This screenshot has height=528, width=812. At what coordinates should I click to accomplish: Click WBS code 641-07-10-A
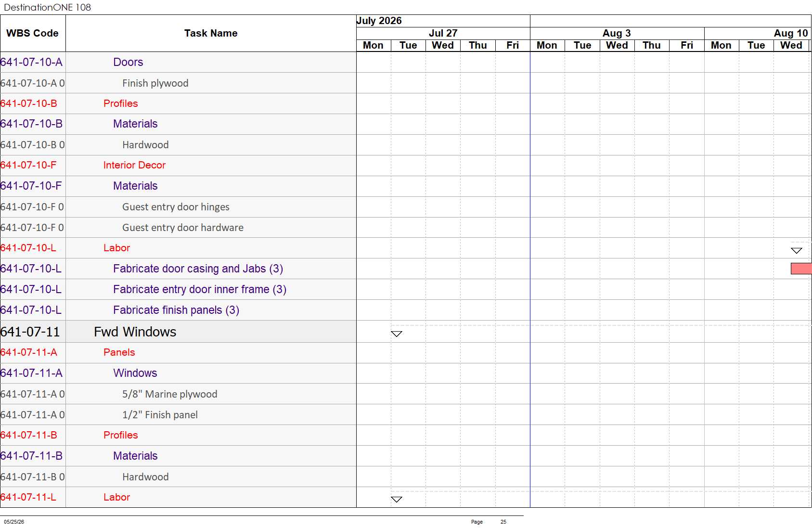click(x=32, y=62)
